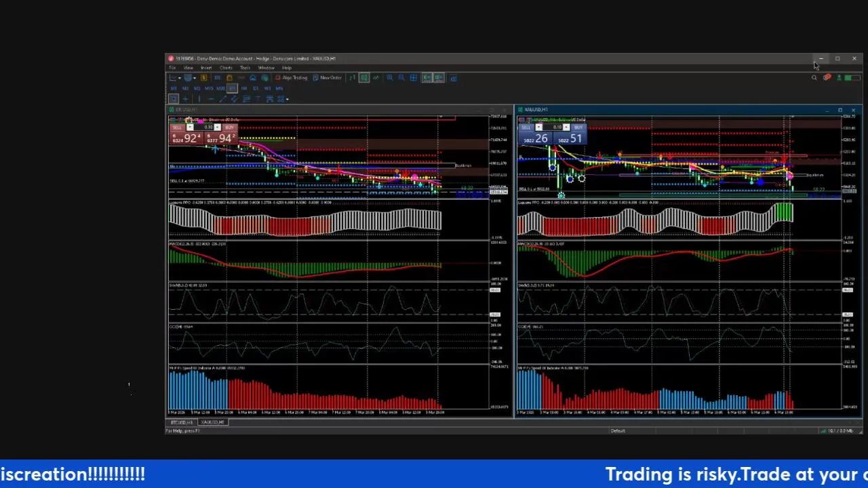Select the crosshair tool
The image size is (868, 488).
coord(185,99)
